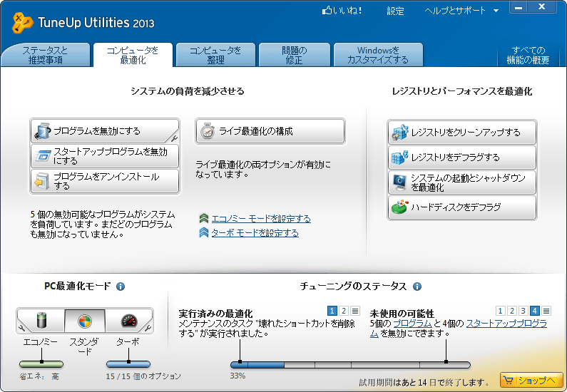Click the blue turbo options bar
The width and height of the screenshot is (567, 392).
pos(128,363)
